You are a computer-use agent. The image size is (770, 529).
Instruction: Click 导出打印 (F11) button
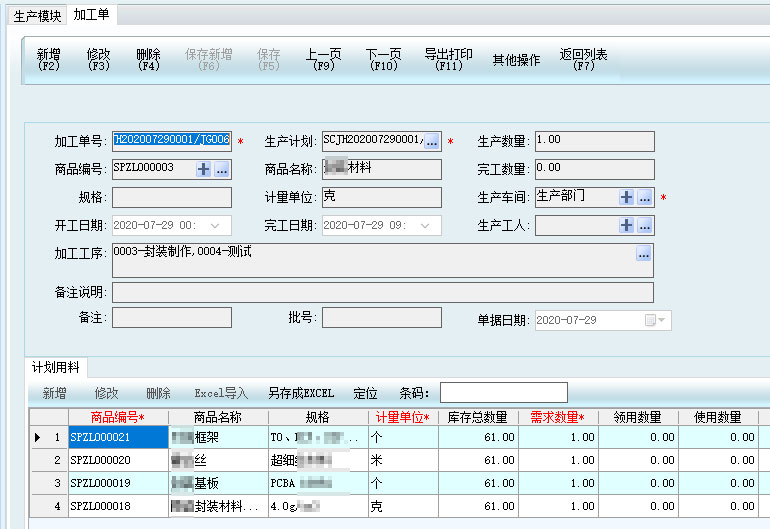(449, 59)
